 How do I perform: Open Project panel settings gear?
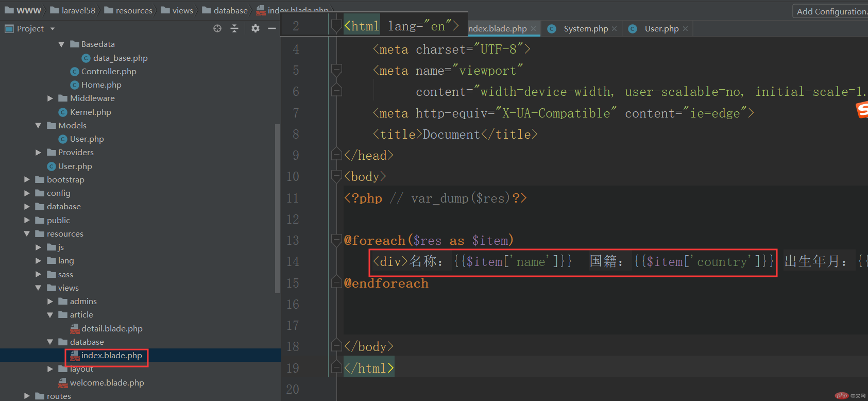pos(256,28)
